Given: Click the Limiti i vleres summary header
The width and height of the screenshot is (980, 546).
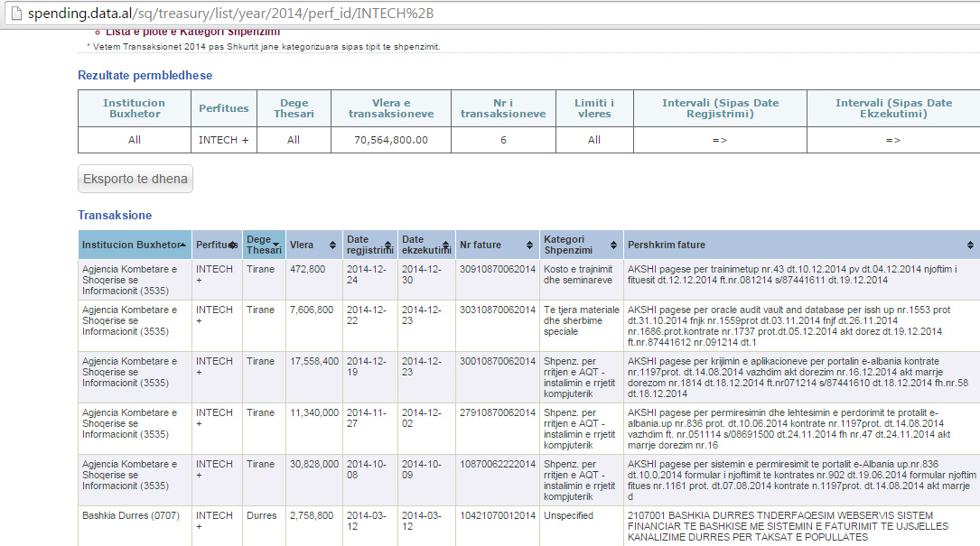Looking at the screenshot, I should pyautogui.click(x=593, y=108).
